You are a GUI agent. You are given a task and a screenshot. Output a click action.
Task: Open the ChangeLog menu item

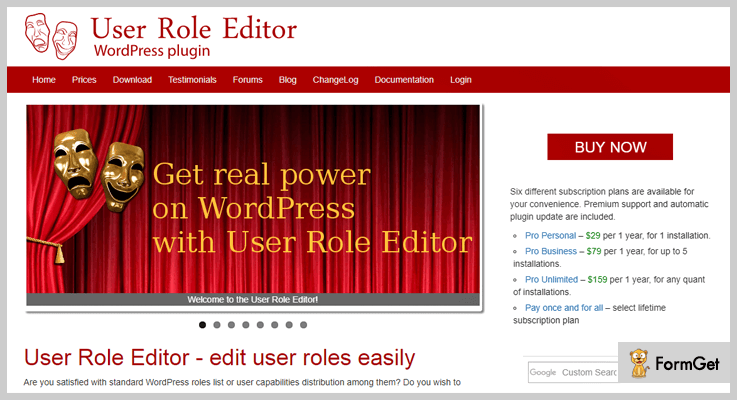point(336,80)
